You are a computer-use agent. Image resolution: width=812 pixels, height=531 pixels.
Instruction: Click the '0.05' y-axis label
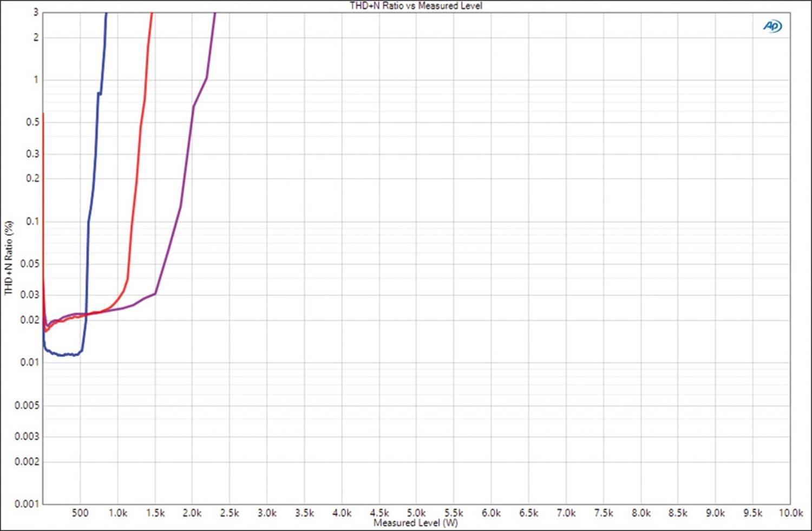pyautogui.click(x=30, y=264)
